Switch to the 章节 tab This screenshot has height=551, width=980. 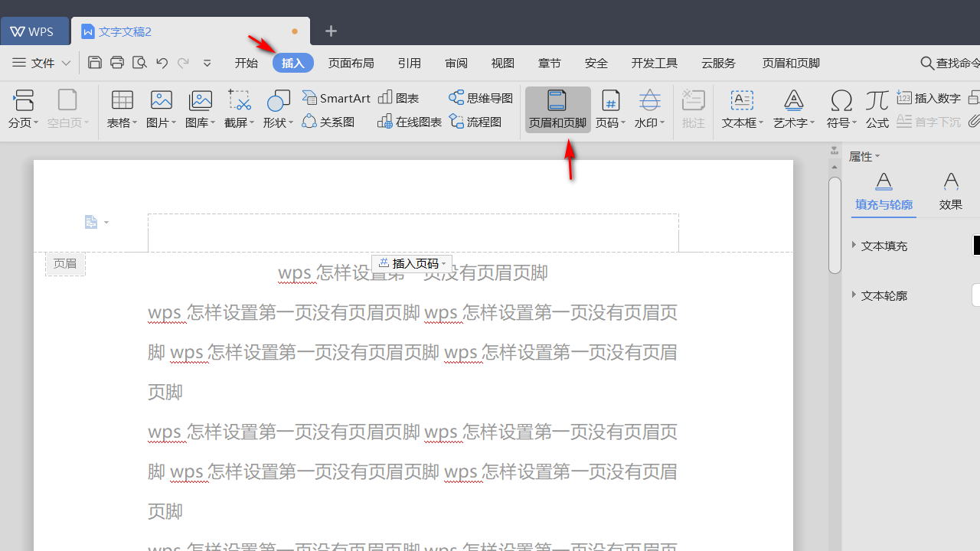click(x=550, y=63)
